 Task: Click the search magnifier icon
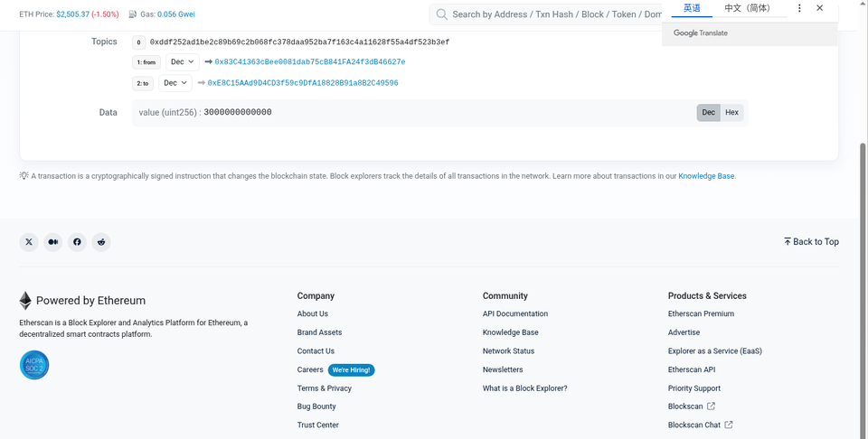click(442, 14)
